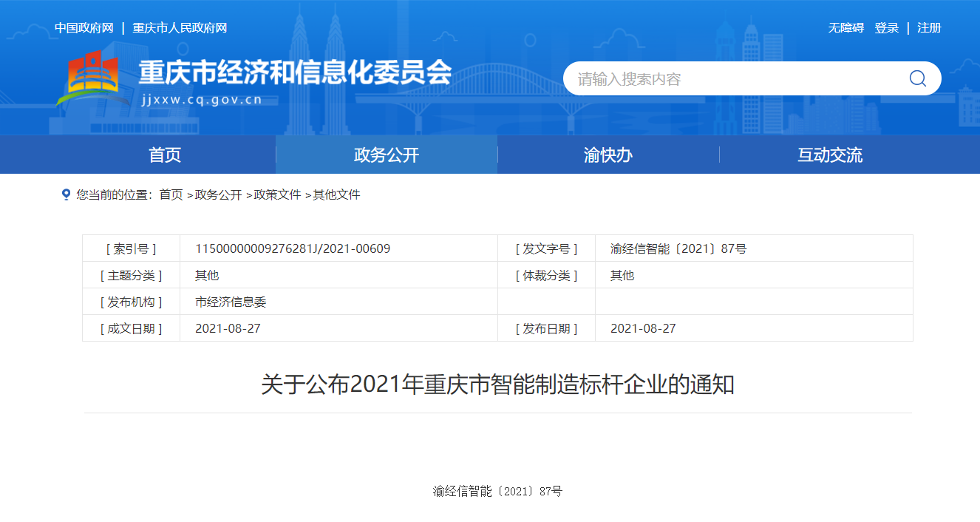Go to the 首页 navigation tab
Image resolution: width=980 pixels, height=522 pixels.
click(x=165, y=155)
